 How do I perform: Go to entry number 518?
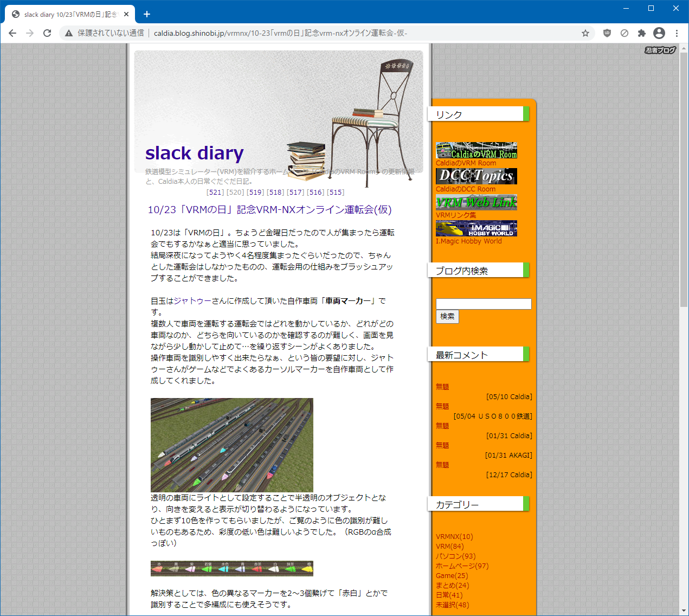[276, 193]
